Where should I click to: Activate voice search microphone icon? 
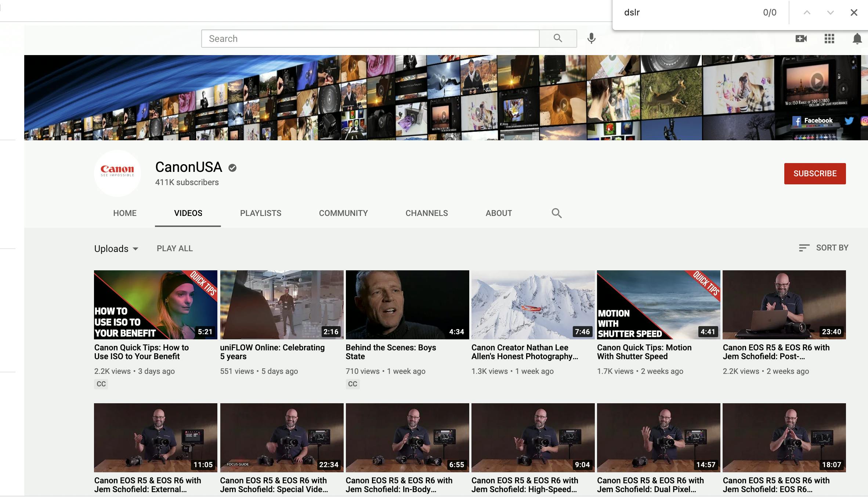pyautogui.click(x=591, y=39)
